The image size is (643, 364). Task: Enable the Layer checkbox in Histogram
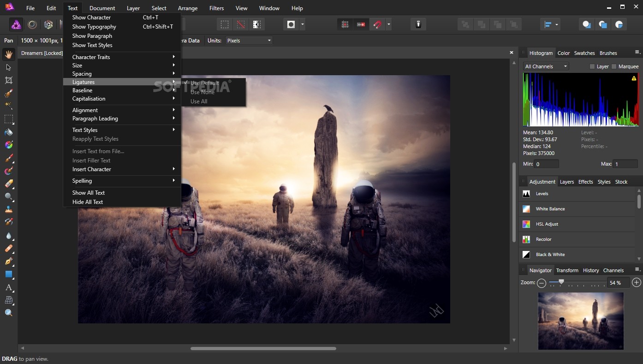click(592, 66)
